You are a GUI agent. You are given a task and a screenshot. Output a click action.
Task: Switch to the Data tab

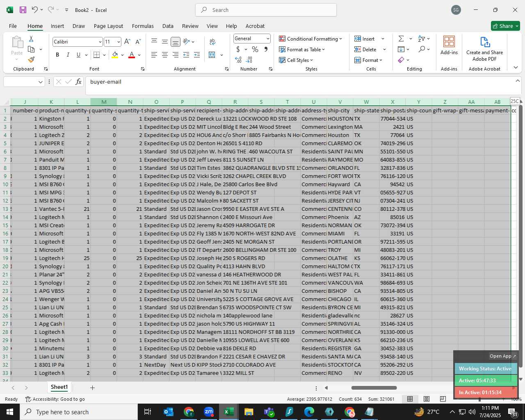pos(168,26)
